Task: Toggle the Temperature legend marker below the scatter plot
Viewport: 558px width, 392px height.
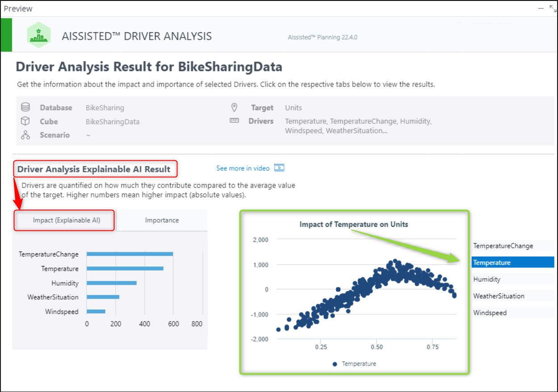Action: [x=335, y=363]
